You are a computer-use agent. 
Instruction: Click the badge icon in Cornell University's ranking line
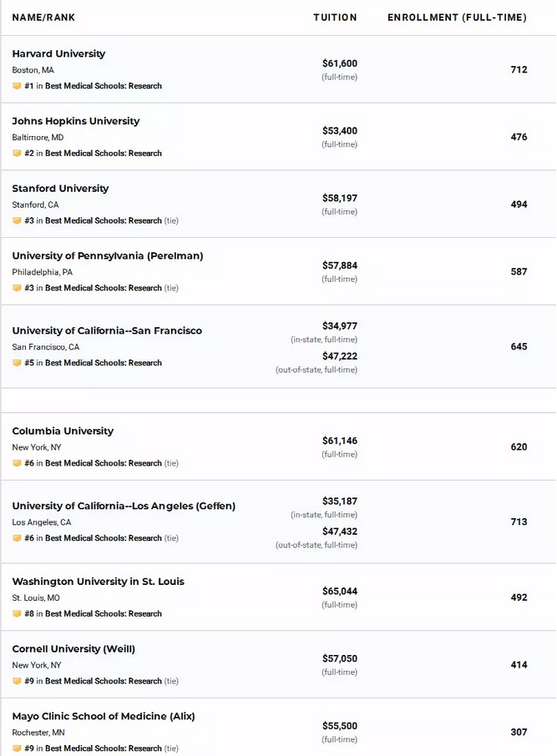click(17, 681)
